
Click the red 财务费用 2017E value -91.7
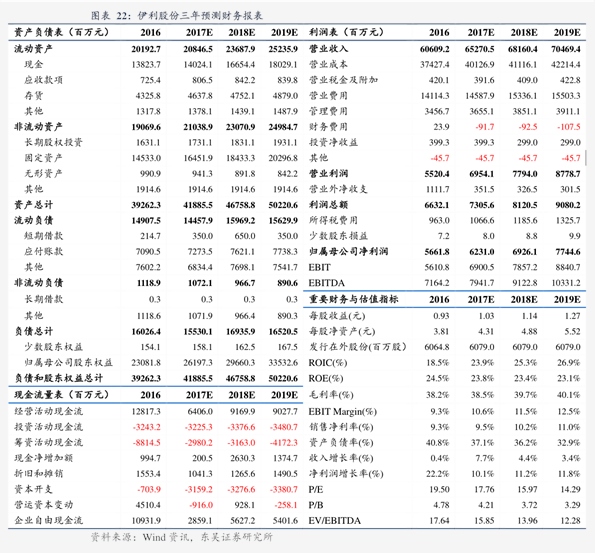[485, 127]
